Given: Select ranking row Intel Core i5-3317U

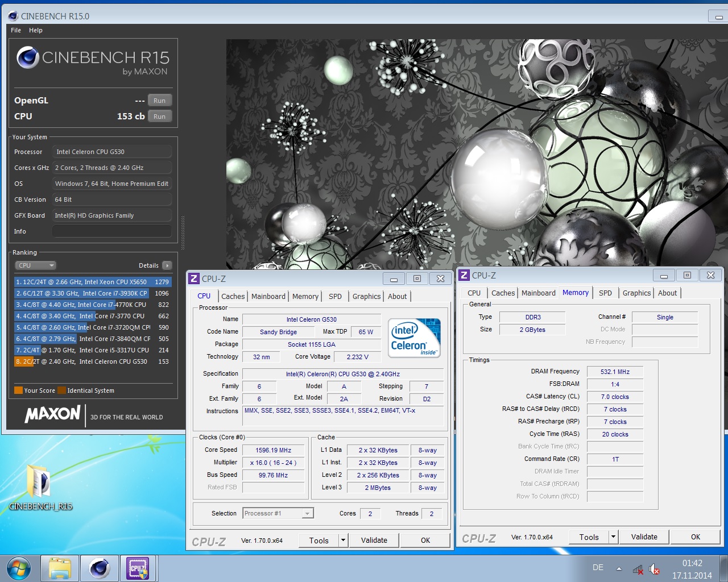Looking at the screenshot, I should point(93,350).
